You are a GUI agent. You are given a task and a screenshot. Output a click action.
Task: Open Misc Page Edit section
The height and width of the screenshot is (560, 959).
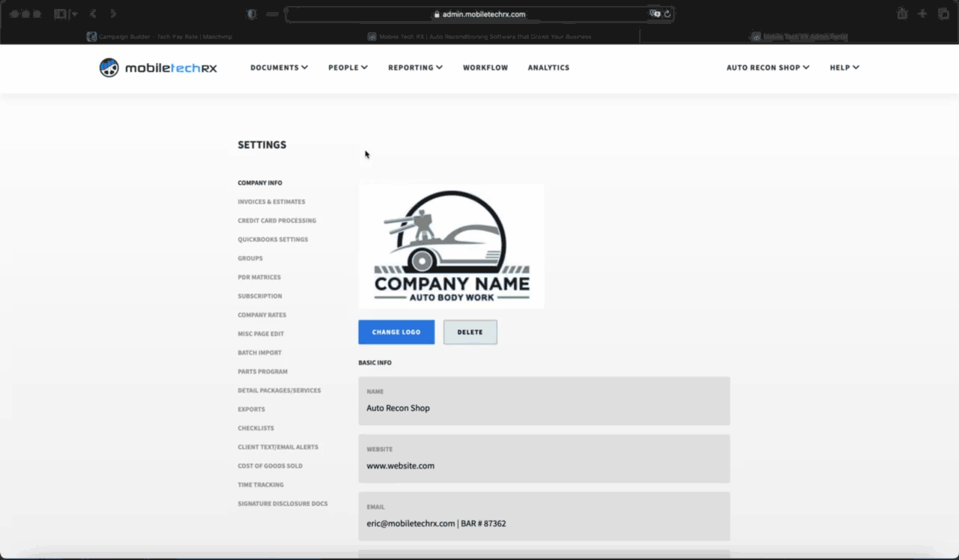[261, 334]
